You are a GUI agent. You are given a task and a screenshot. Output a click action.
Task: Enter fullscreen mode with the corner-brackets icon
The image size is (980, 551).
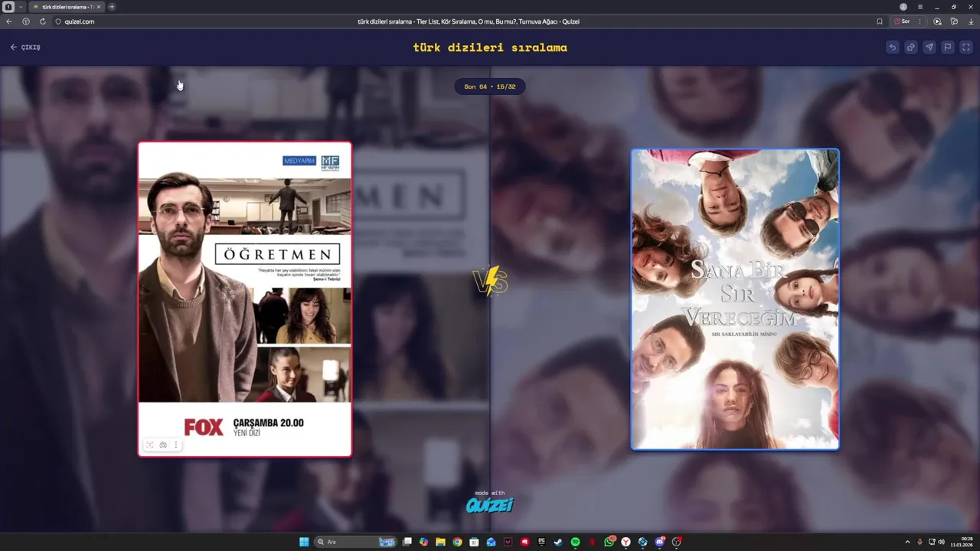[x=965, y=47]
